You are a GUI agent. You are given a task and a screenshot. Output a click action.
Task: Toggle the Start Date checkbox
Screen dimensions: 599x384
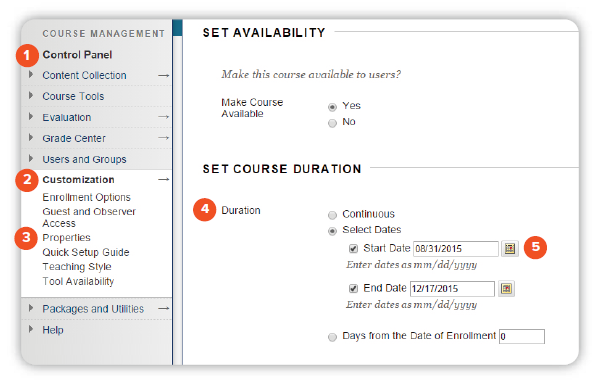tap(353, 249)
